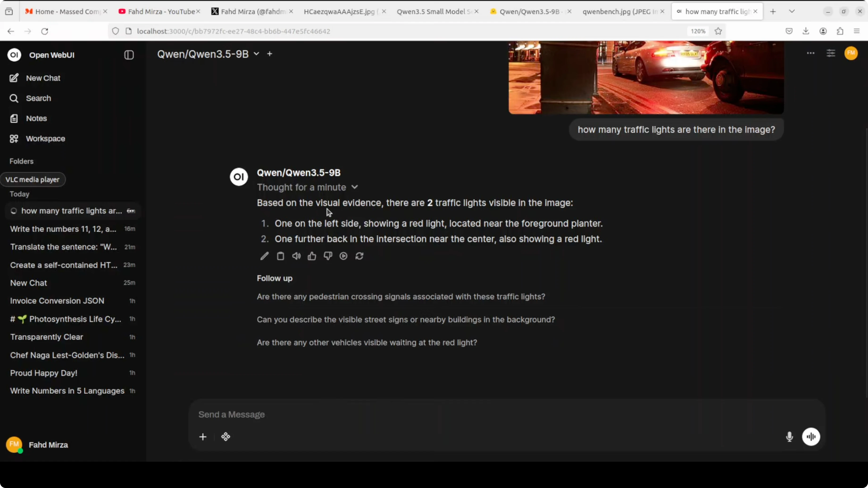The image size is (868, 488).
Task: Start voice mode with waveform button
Action: [811, 437]
